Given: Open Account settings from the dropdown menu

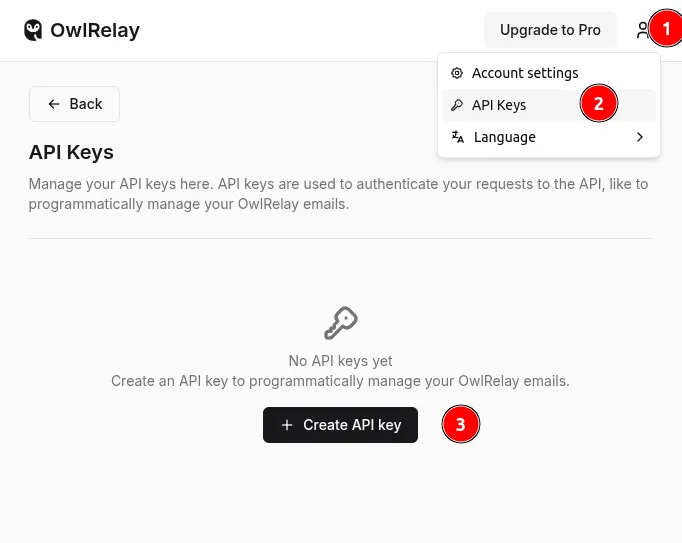Looking at the screenshot, I should (x=525, y=73).
